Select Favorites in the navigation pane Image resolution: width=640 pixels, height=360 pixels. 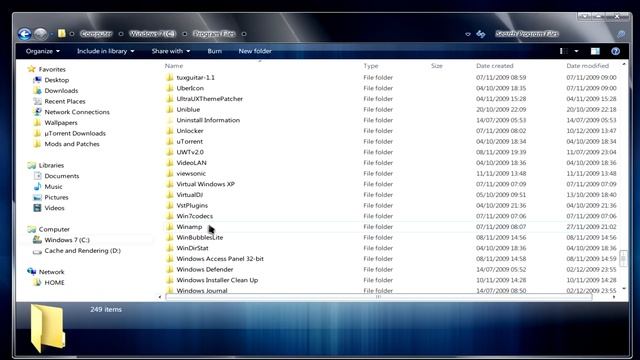pos(52,69)
